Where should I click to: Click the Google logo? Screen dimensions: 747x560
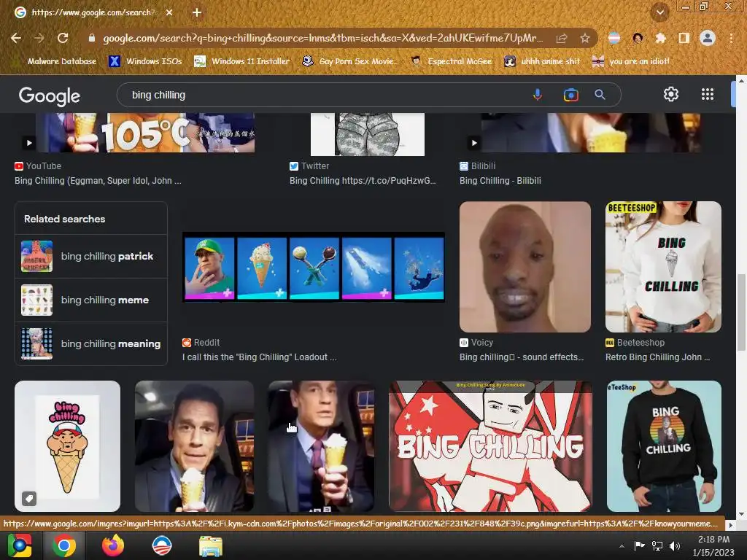tap(50, 96)
